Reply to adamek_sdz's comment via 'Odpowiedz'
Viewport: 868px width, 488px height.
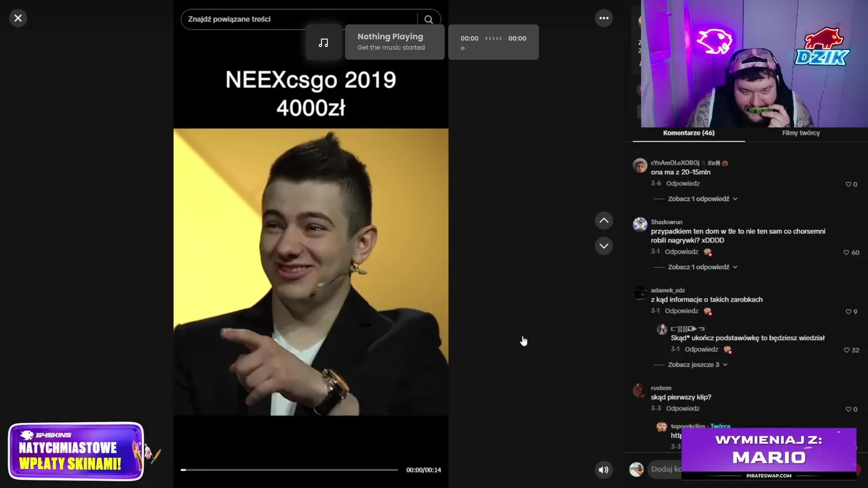682,311
